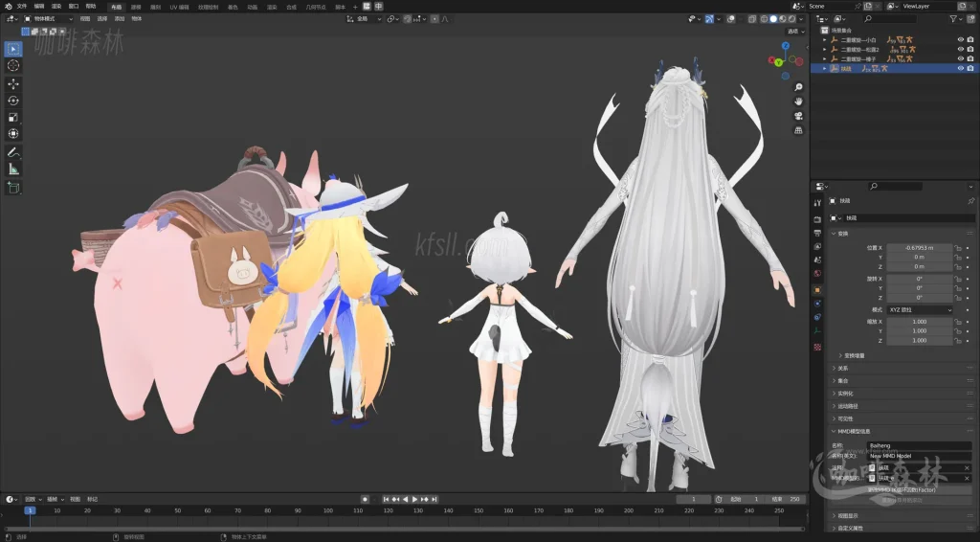Select the Add Cube tool

(x=13, y=188)
